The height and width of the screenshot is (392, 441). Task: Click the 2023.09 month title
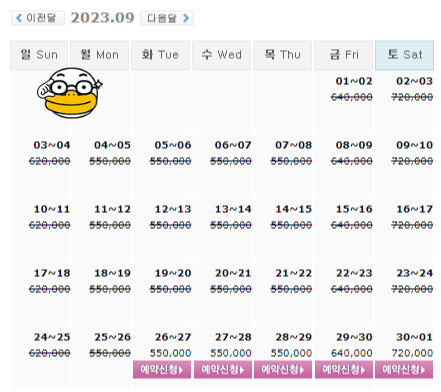102,18
